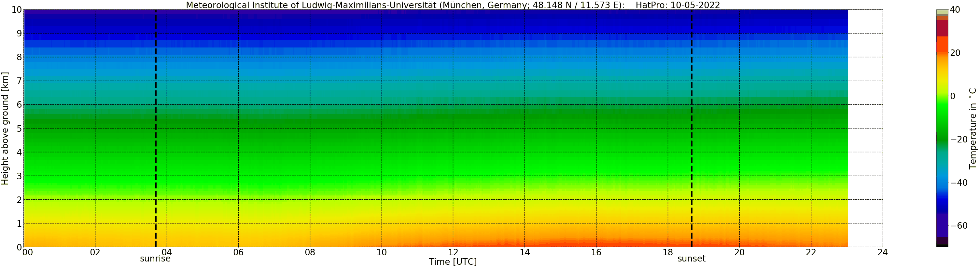Click the x-axis tick label 24
Viewport: 980px width, 268px height.
pyautogui.click(x=883, y=252)
